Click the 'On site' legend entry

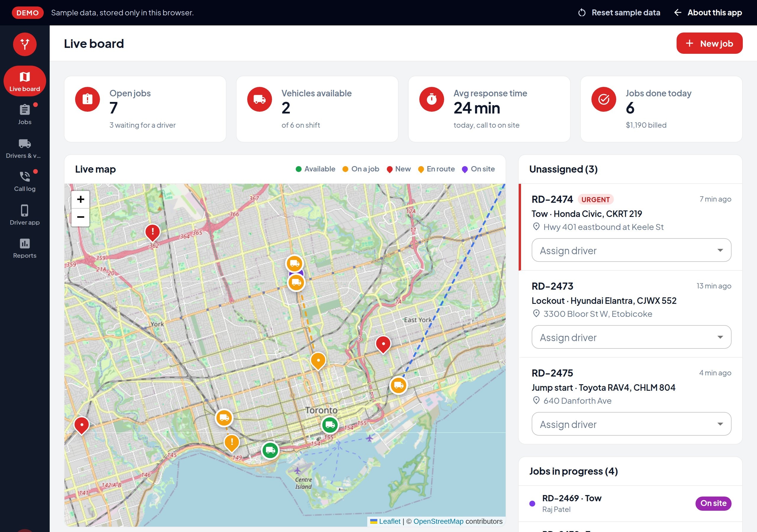click(x=478, y=169)
